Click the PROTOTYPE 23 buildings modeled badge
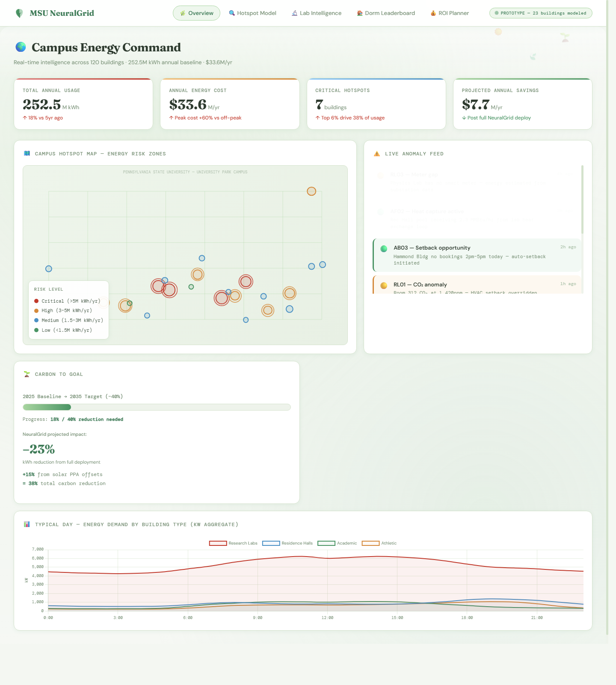616x685 pixels. tap(541, 13)
